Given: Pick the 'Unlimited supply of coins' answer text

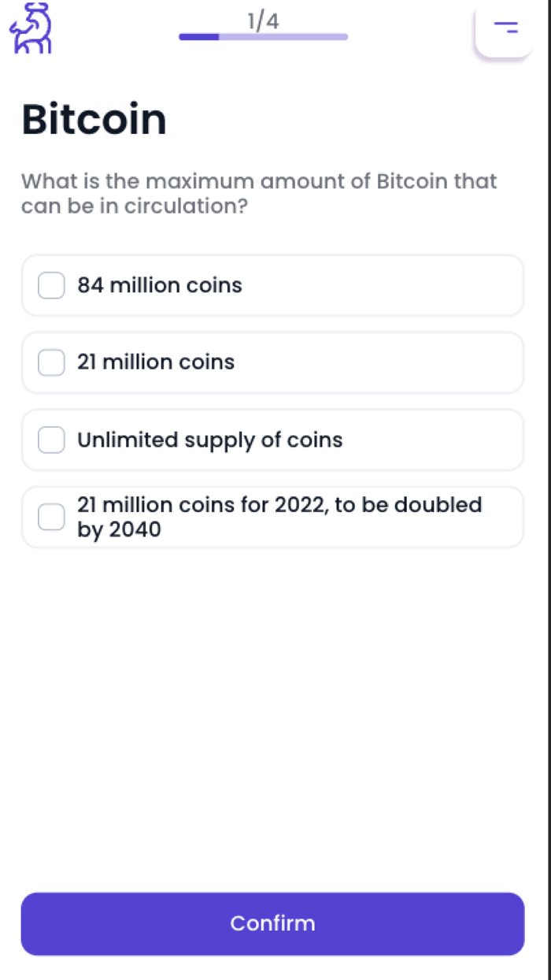Looking at the screenshot, I should [x=209, y=440].
